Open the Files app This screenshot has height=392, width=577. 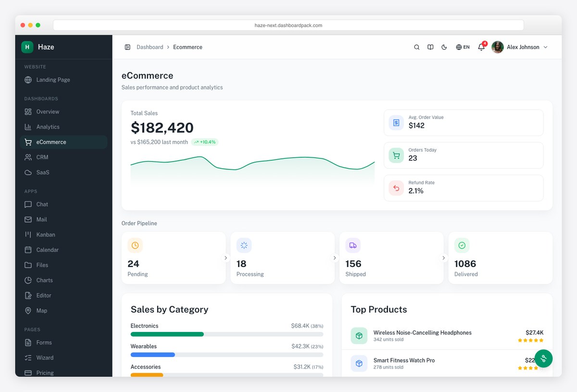(63, 265)
